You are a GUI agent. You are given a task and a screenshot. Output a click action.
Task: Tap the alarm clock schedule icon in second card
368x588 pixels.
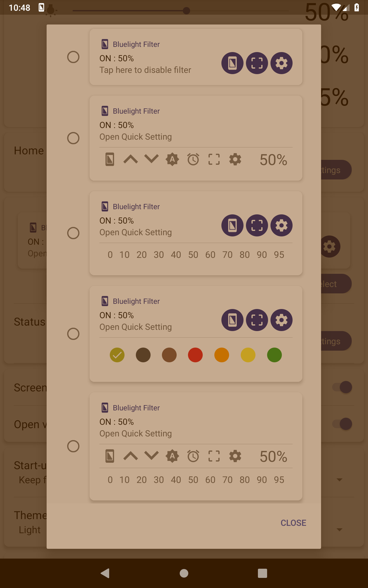coord(193,159)
